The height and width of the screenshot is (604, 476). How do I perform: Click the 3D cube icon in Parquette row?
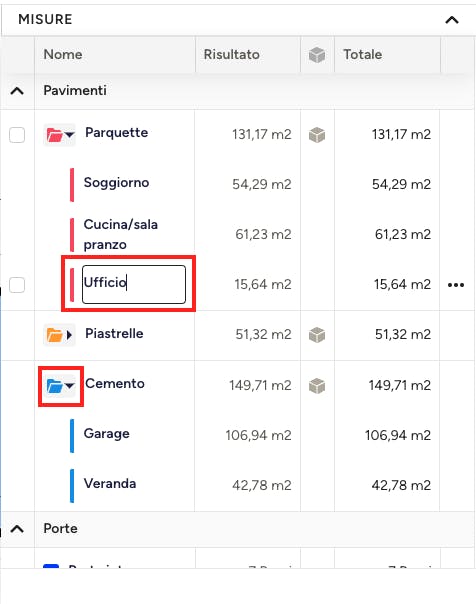point(317,135)
